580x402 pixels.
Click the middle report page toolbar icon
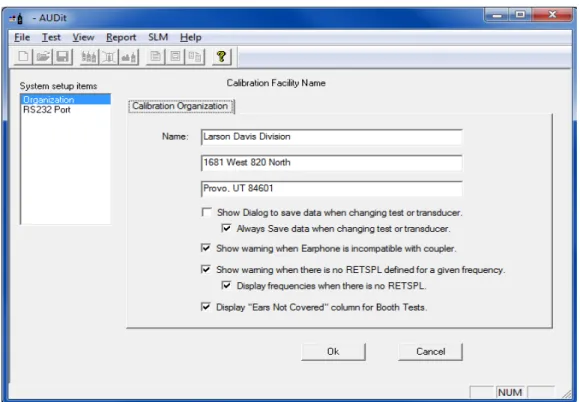[175, 57]
